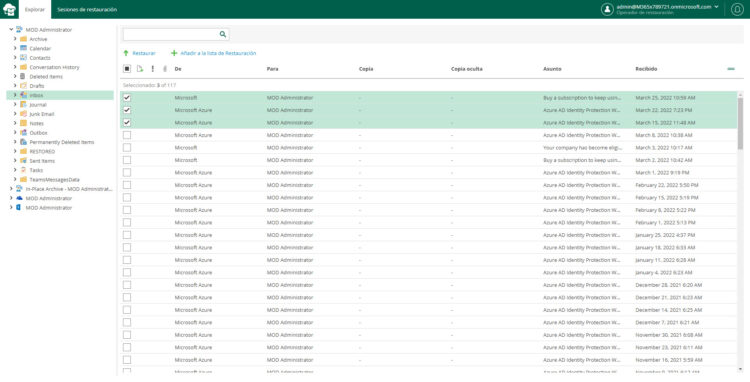Open the Deleted Items trash icon
This screenshot has height=382, width=750.
tap(23, 76)
